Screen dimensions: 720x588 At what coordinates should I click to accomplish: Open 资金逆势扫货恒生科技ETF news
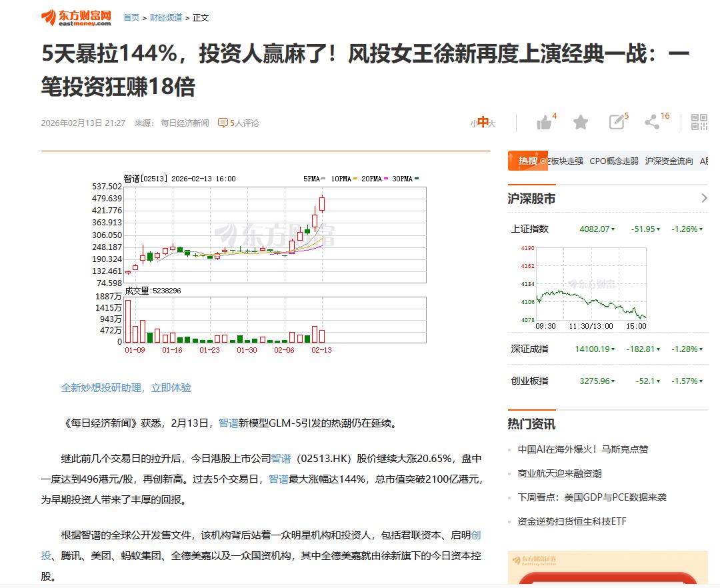click(572, 521)
